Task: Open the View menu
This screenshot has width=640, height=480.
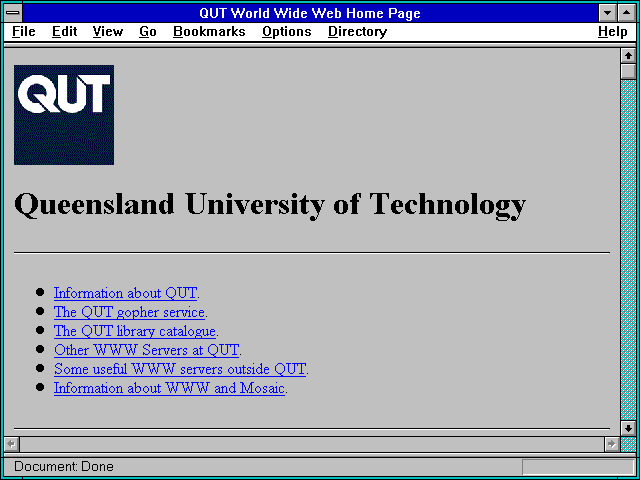Action: (108, 32)
